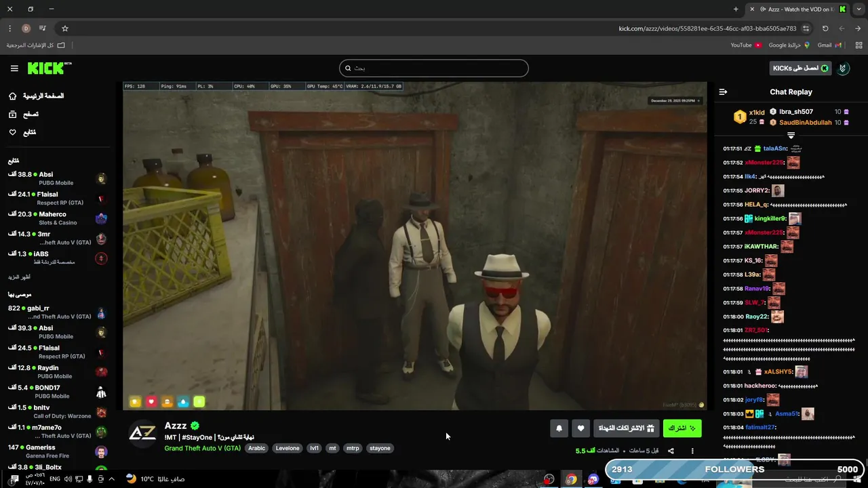Click the search box in Kick header
Screen dimensions: 868x488
433,68
